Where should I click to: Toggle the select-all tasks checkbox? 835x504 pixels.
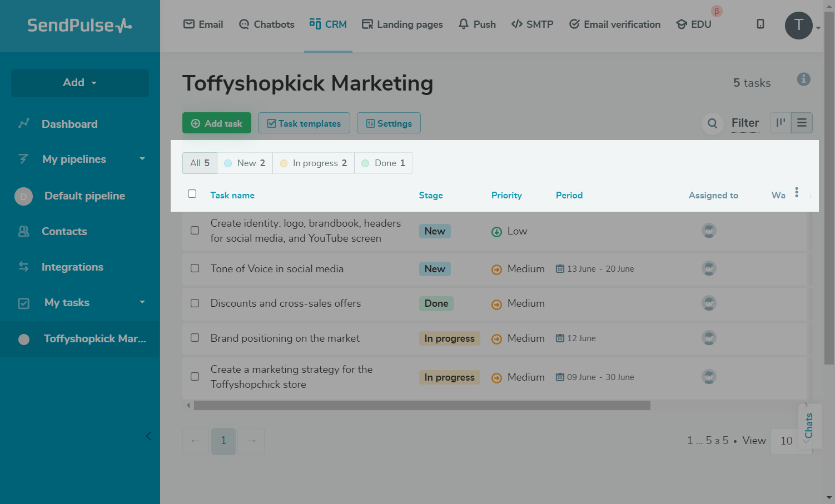(192, 194)
